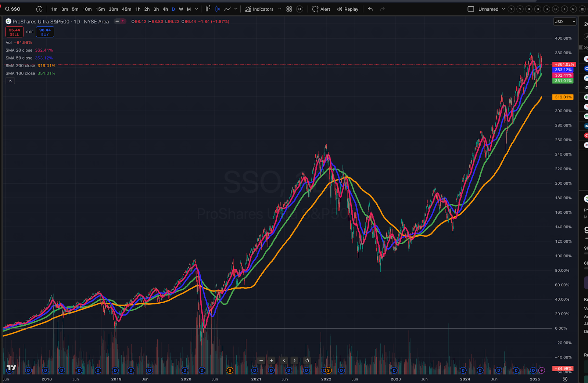588x383 pixels.
Task: Open the SSO symbol search
Action: click(13, 9)
